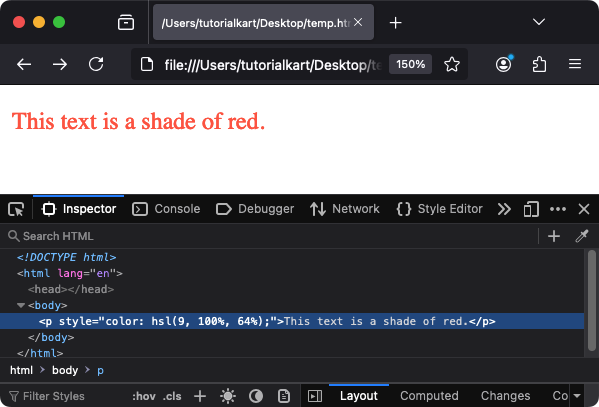Reload the current page
This screenshot has width=599, height=407.
pos(96,64)
